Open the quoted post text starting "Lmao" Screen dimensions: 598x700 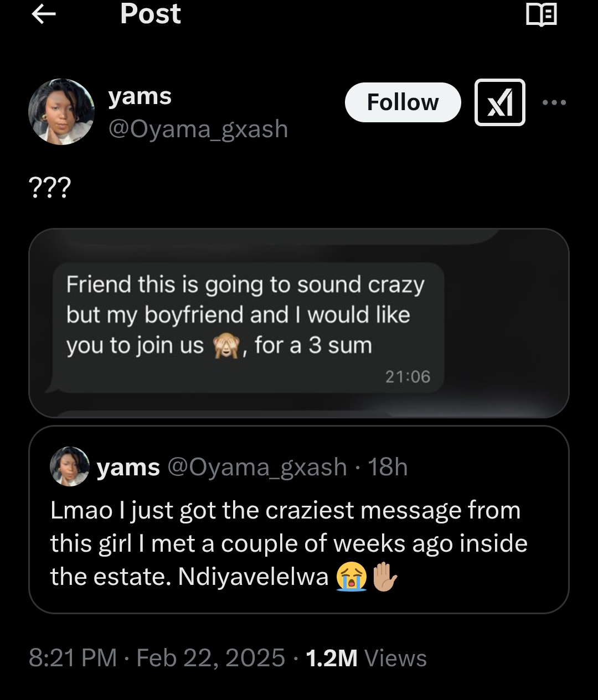point(288,543)
